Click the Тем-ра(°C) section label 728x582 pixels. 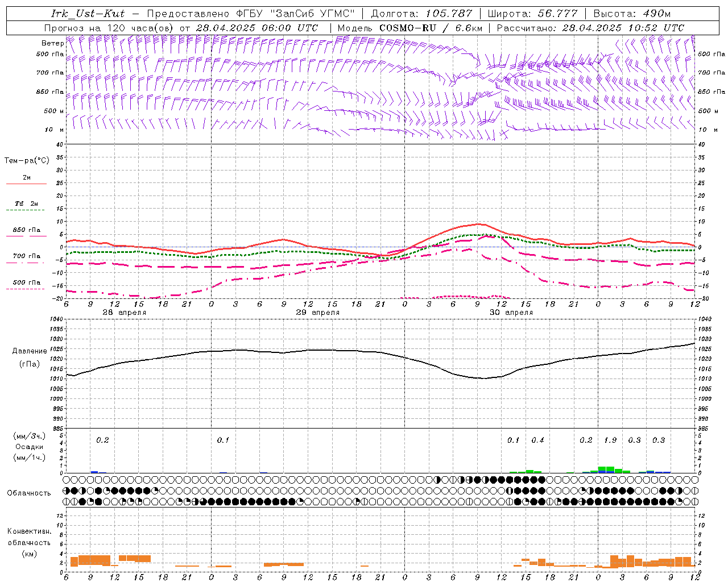click(27, 161)
